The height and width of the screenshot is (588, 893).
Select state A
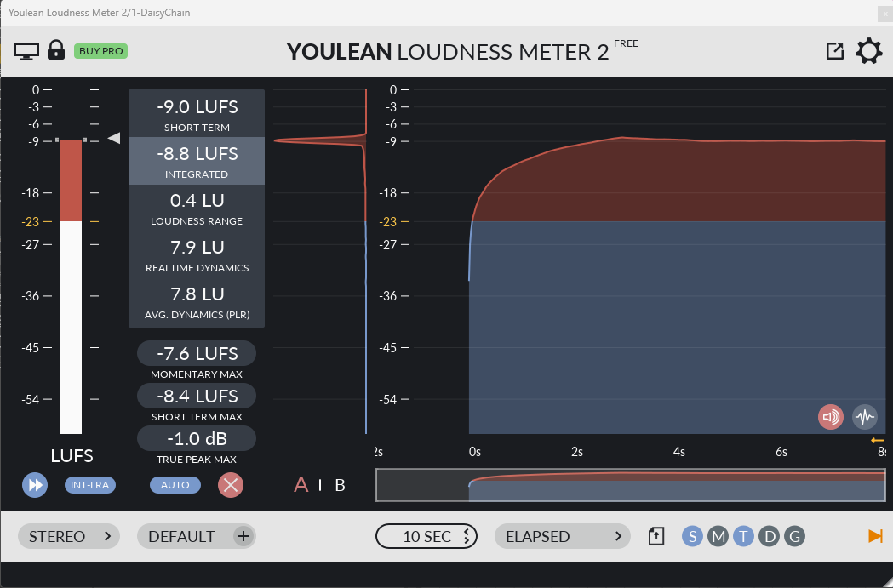(x=301, y=485)
